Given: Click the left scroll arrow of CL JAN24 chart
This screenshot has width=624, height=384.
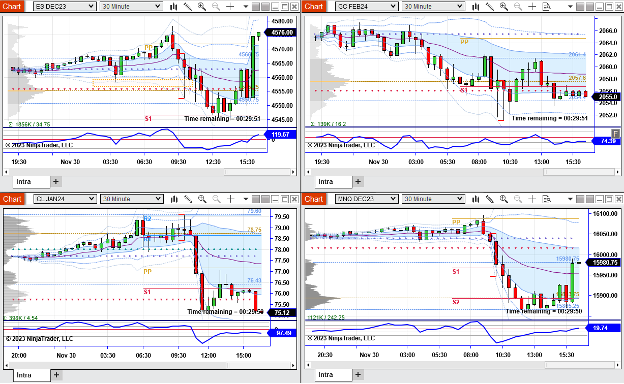Looking at the screenshot, I should tap(6, 365).
